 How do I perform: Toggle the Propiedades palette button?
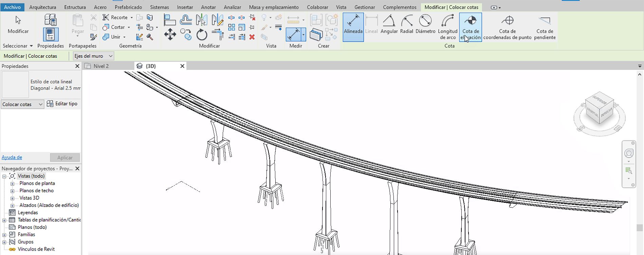click(x=51, y=35)
